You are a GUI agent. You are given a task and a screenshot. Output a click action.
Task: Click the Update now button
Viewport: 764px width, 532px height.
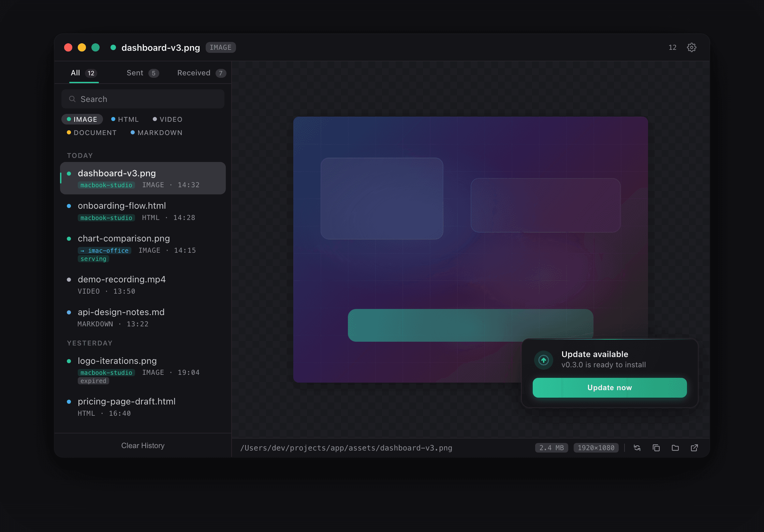[x=609, y=388]
